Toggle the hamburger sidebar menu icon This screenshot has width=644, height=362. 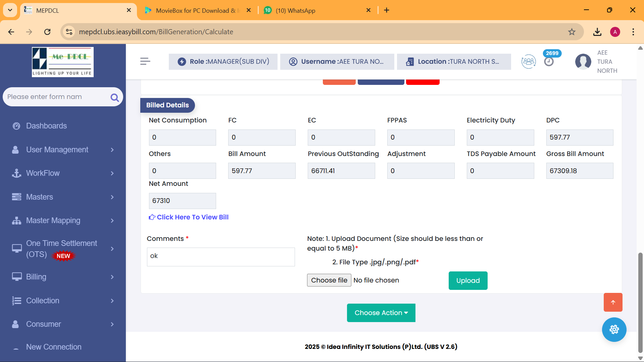click(x=145, y=61)
